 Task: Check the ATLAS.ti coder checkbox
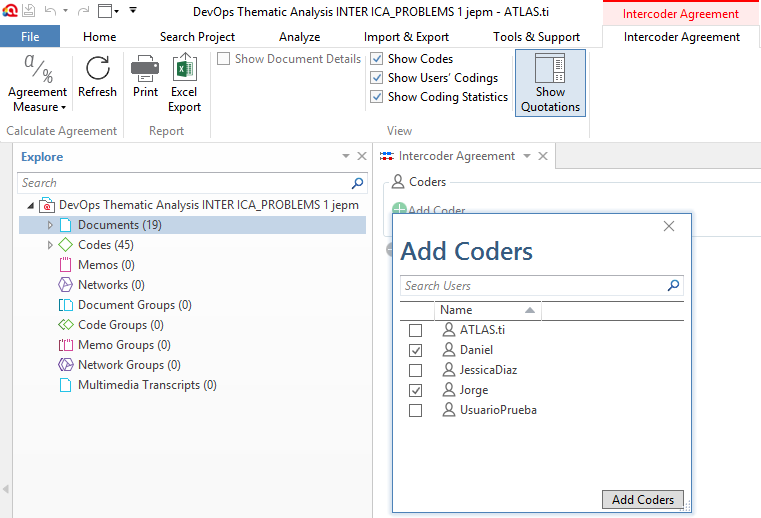coord(415,331)
